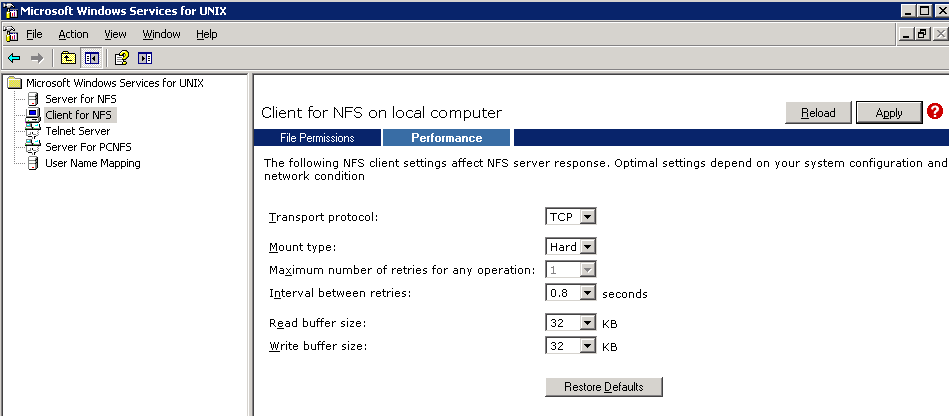The image size is (949, 416).
Task: Click the Apply button
Action: point(888,113)
